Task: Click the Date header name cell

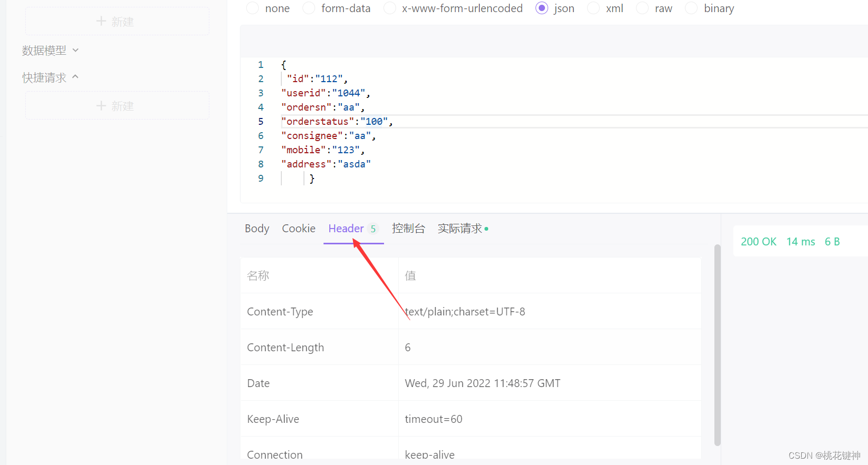Action: point(319,383)
